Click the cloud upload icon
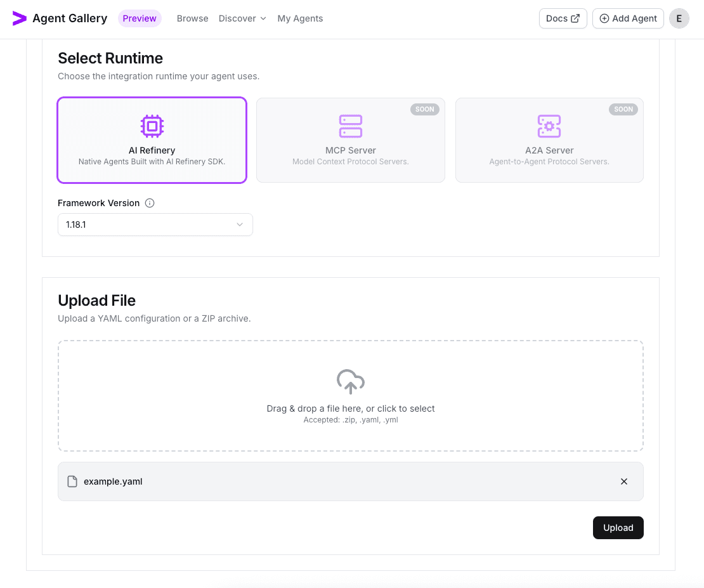This screenshot has width=704, height=588. [351, 382]
